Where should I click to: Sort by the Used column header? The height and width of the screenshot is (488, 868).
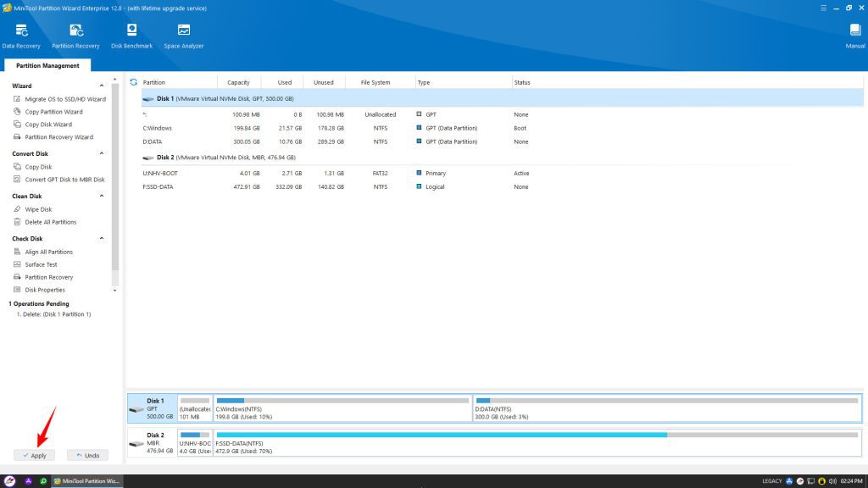pyautogui.click(x=285, y=82)
